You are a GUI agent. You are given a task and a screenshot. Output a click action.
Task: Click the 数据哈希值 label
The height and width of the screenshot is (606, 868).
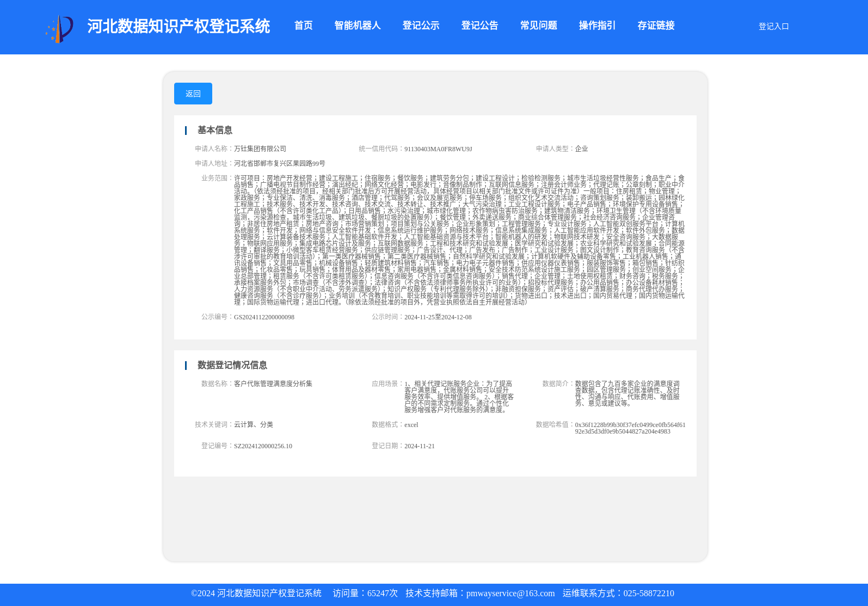coord(555,424)
